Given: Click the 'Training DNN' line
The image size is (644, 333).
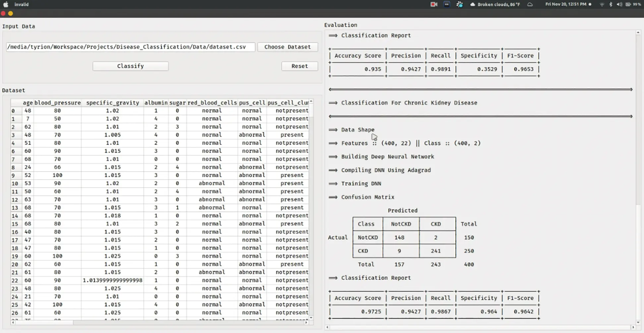Looking at the screenshot, I should (361, 184).
